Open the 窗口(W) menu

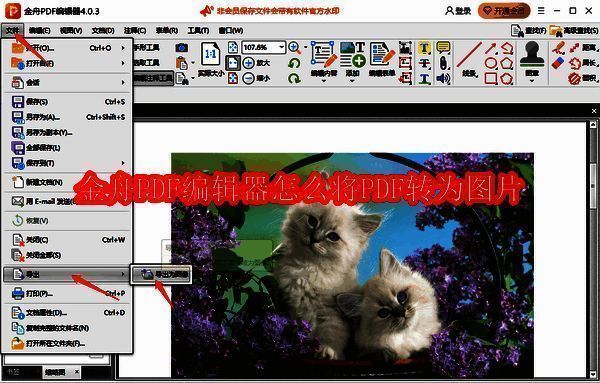point(231,30)
